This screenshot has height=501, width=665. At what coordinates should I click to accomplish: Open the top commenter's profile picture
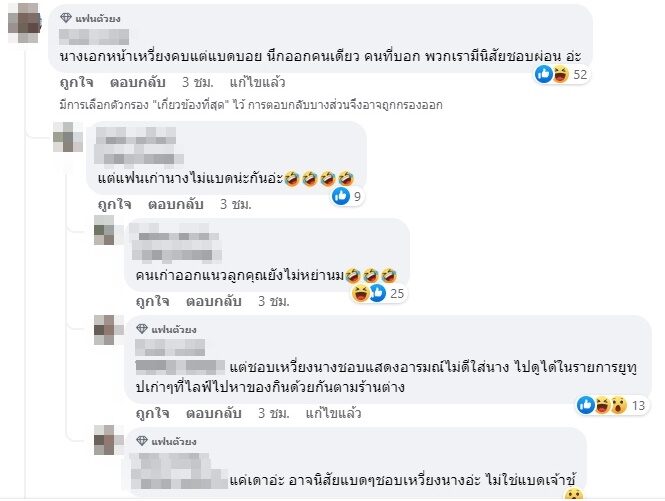tap(24, 23)
